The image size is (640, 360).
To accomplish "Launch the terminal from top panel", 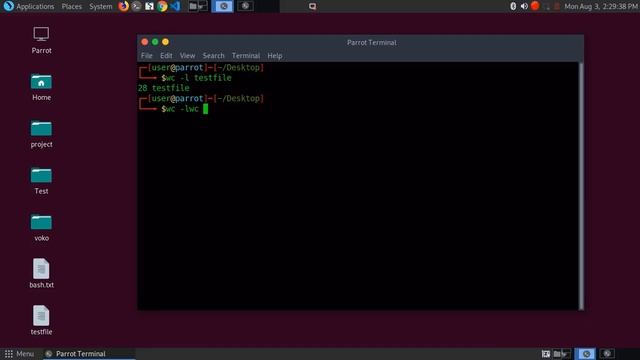I will [136, 6].
